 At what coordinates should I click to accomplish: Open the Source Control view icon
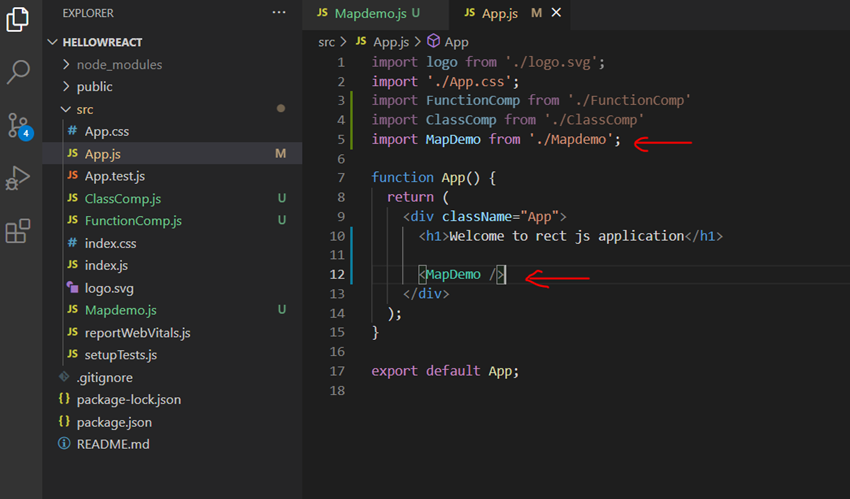(18, 125)
